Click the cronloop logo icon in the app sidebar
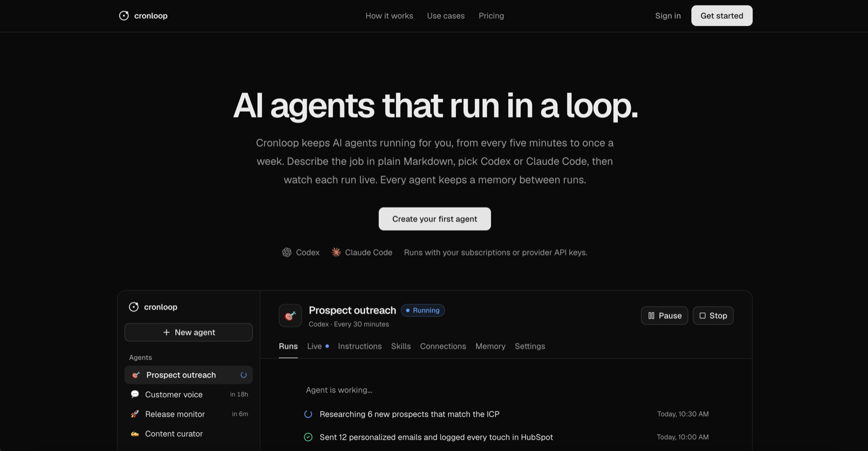This screenshot has height=451, width=868. pyautogui.click(x=133, y=307)
